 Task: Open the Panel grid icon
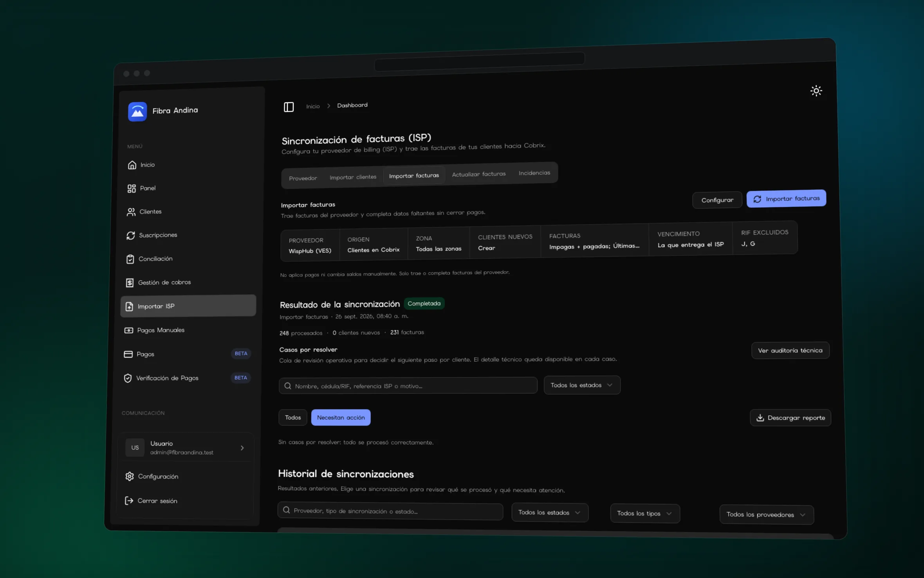point(132,188)
